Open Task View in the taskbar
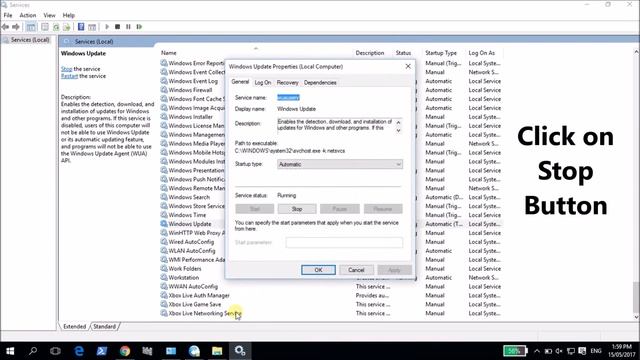 55,351
